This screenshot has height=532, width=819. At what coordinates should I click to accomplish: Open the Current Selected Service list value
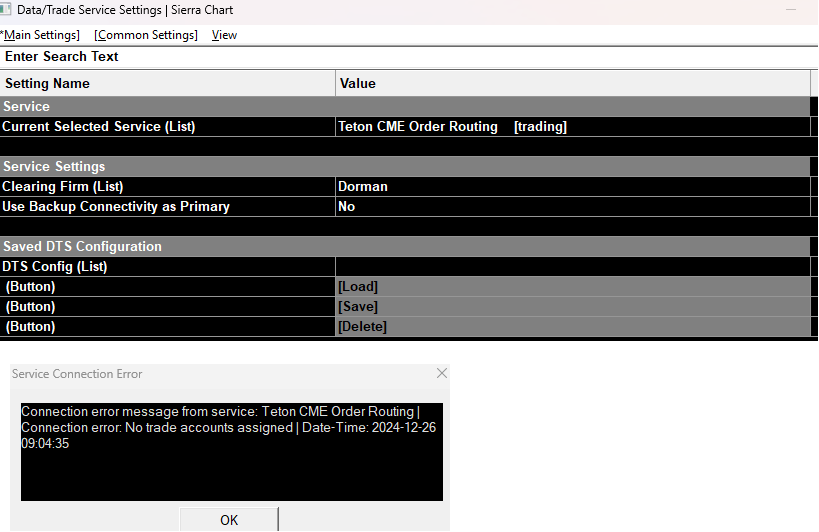coord(573,126)
